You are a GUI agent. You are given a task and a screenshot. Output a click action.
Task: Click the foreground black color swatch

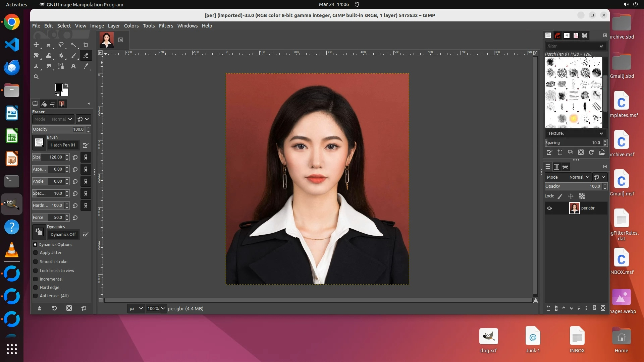[59, 87]
